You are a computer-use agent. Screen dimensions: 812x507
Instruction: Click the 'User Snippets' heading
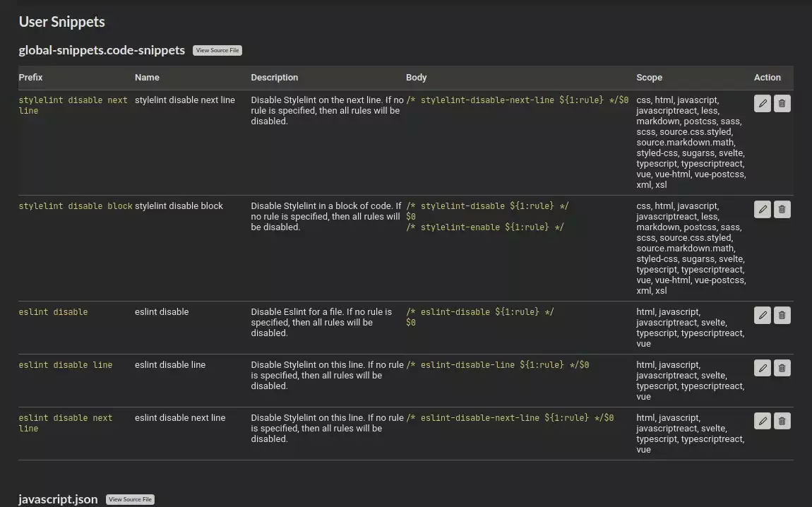coord(61,22)
